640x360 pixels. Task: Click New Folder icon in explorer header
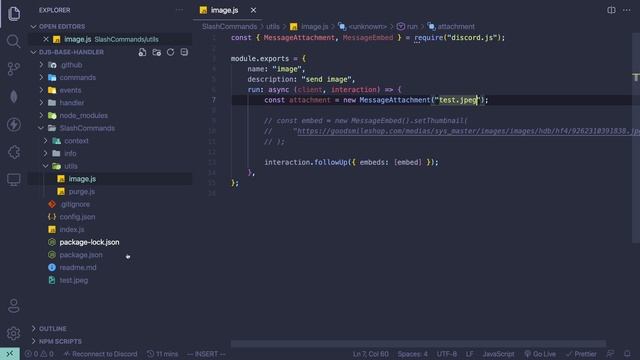[156, 52]
